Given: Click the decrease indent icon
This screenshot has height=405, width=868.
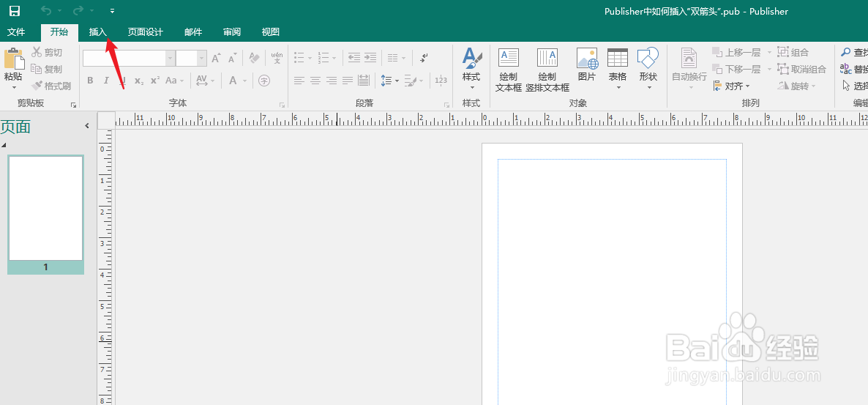Looking at the screenshot, I should 354,58.
